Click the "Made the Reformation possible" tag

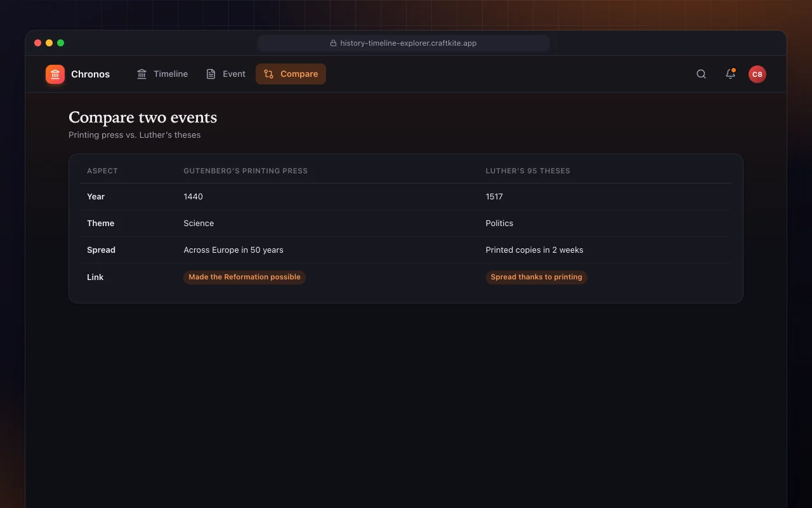pyautogui.click(x=244, y=277)
